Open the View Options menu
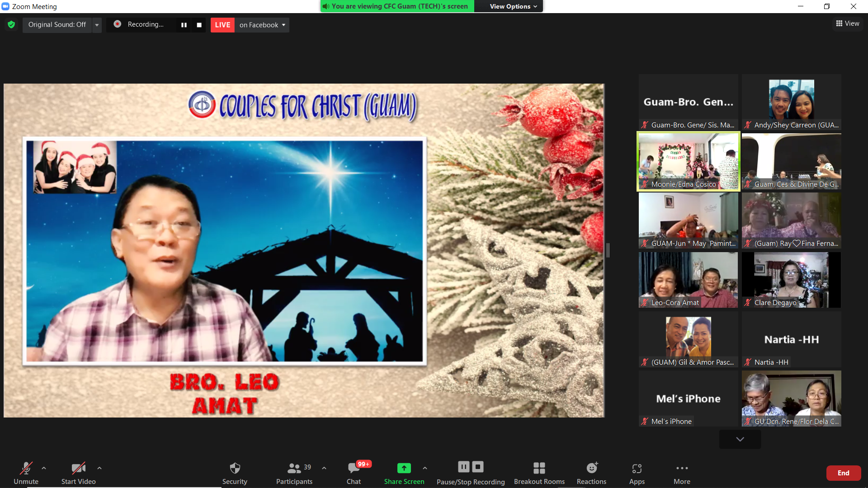The height and width of the screenshot is (488, 868). pos(513,6)
